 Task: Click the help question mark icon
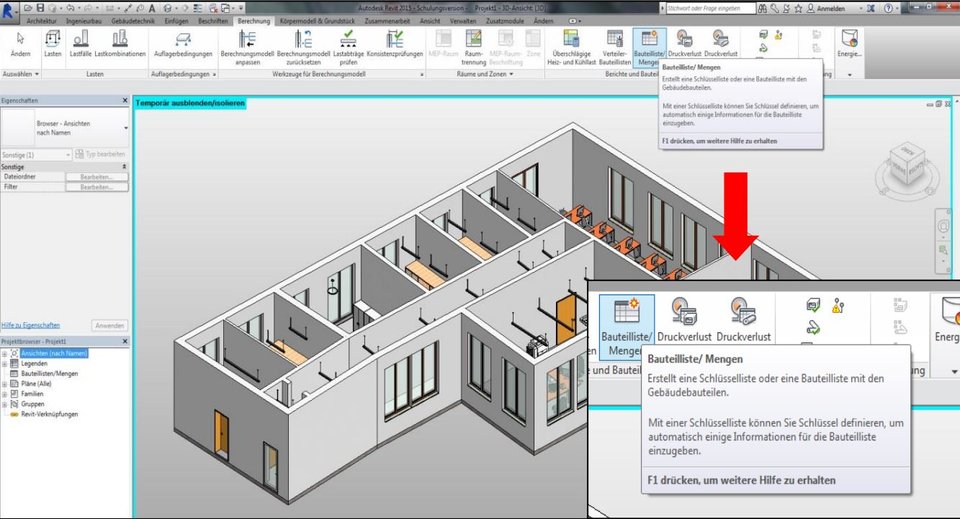tap(888, 8)
